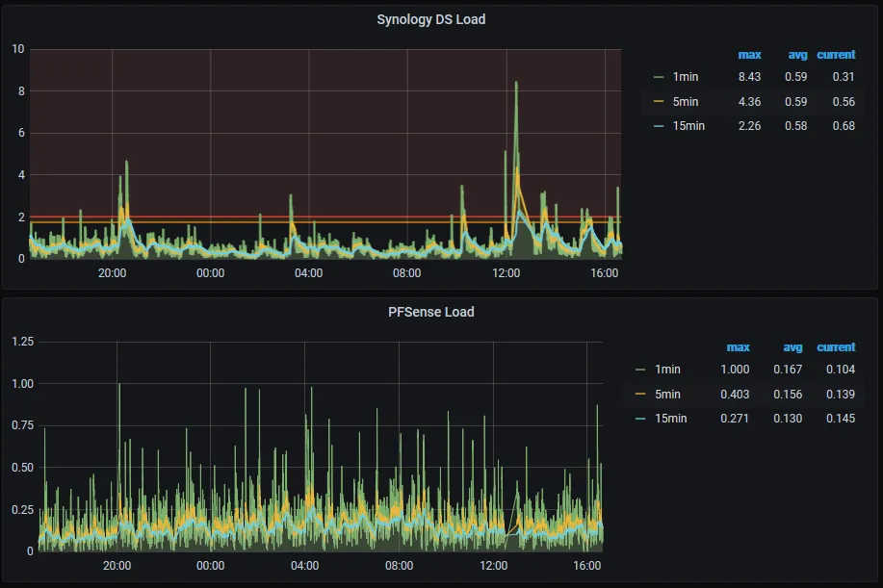The image size is (883, 588).
Task: Click the 04:00 x-axis label on PFSense graph
Action: pos(304,565)
